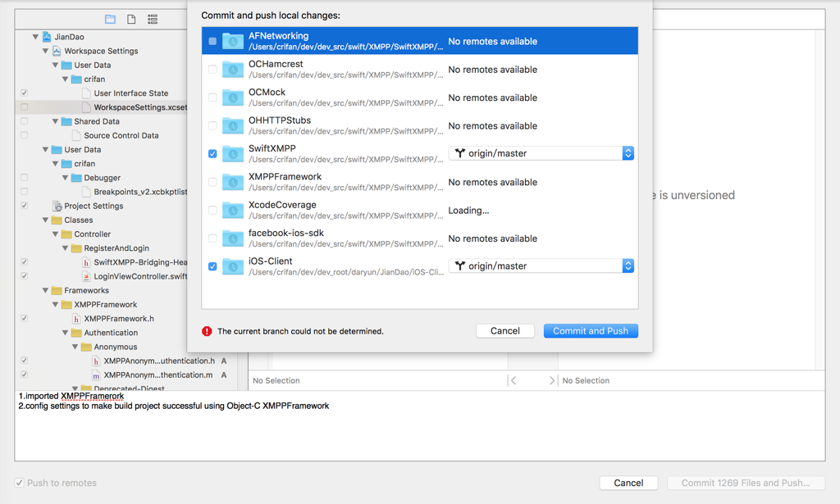Click the SwiftXMPP repository folder icon

click(x=233, y=153)
